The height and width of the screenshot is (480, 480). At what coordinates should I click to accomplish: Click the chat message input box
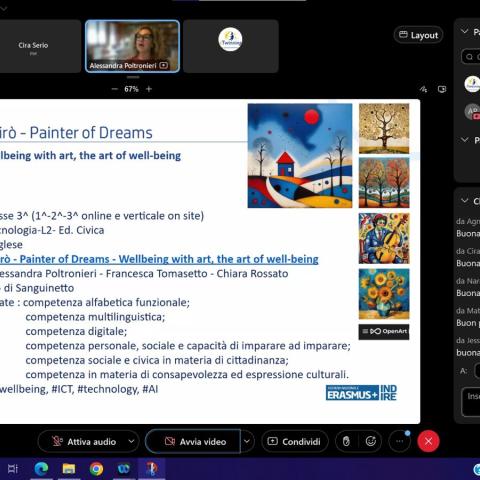[x=471, y=402]
